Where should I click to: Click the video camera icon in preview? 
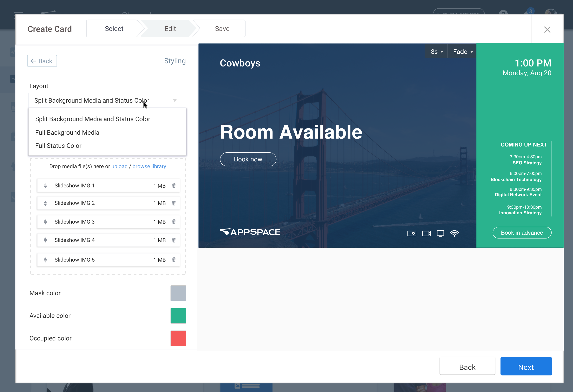(x=426, y=233)
